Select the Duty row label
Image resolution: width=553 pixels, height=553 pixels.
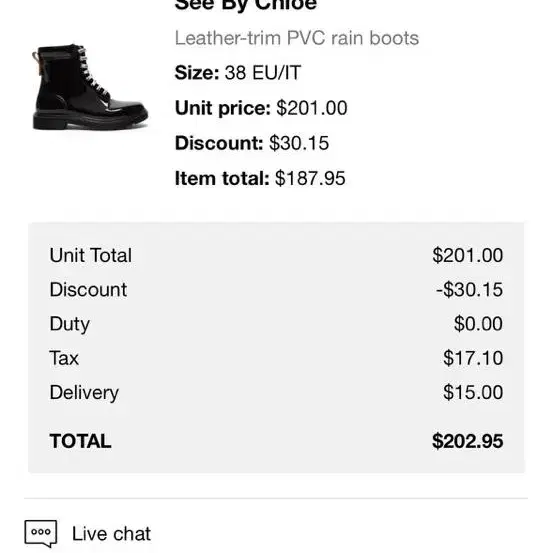point(69,324)
